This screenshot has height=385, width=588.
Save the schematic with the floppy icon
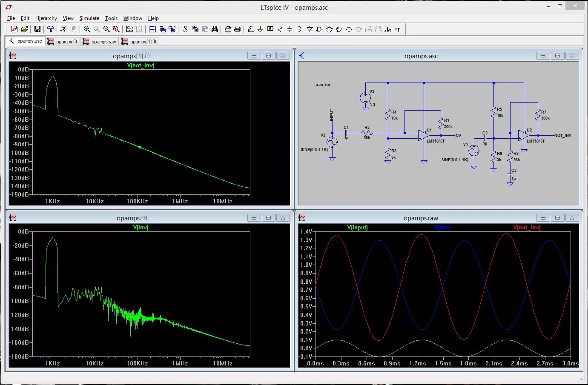click(37, 29)
